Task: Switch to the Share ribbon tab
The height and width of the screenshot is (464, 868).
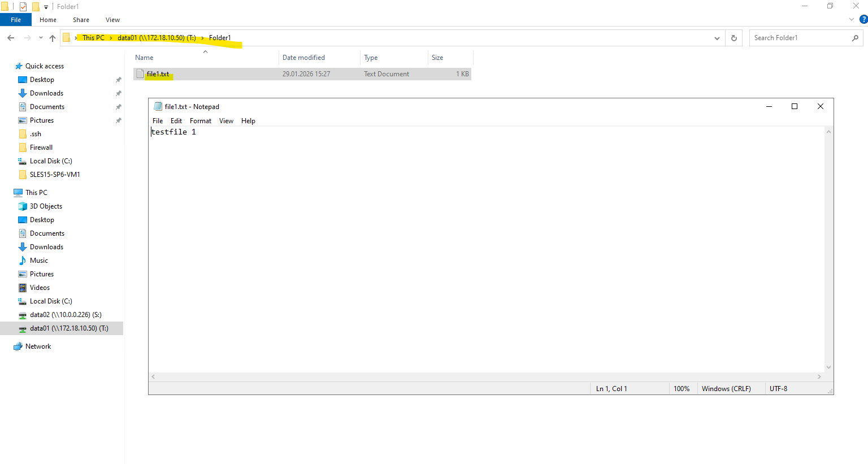Action: [x=81, y=20]
